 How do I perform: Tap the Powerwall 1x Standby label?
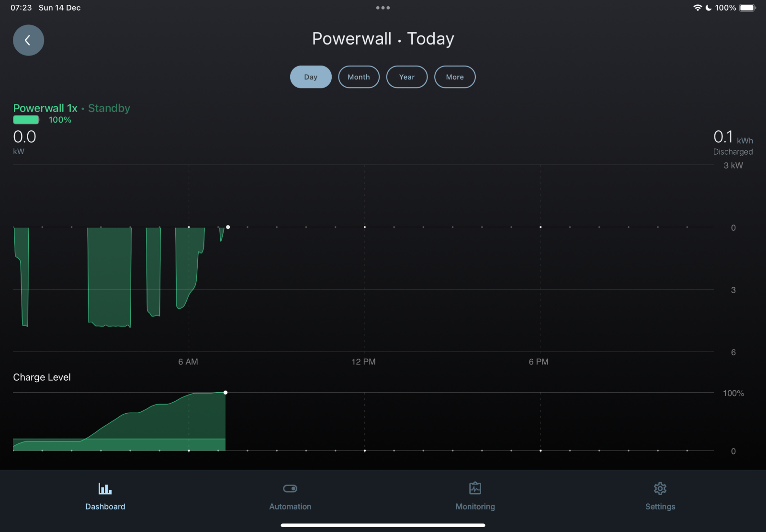pos(71,108)
